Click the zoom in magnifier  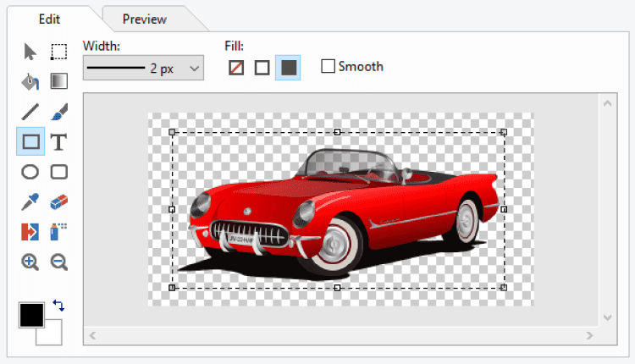pos(30,262)
